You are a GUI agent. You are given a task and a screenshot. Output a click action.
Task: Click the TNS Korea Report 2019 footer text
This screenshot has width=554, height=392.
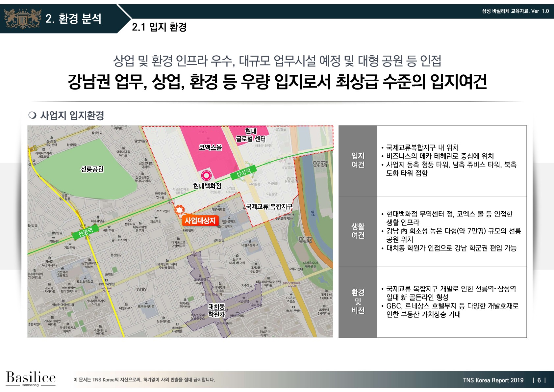[493, 380]
